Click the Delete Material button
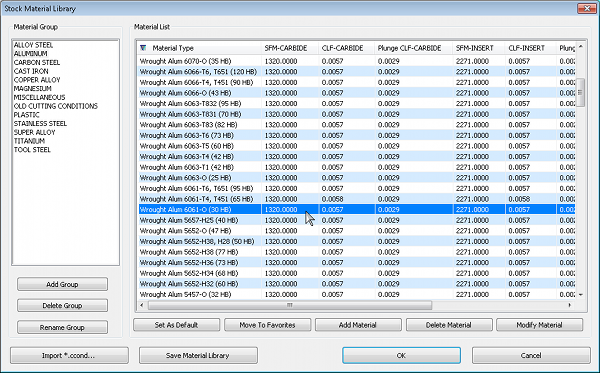The width and height of the screenshot is (600, 373). [449, 325]
